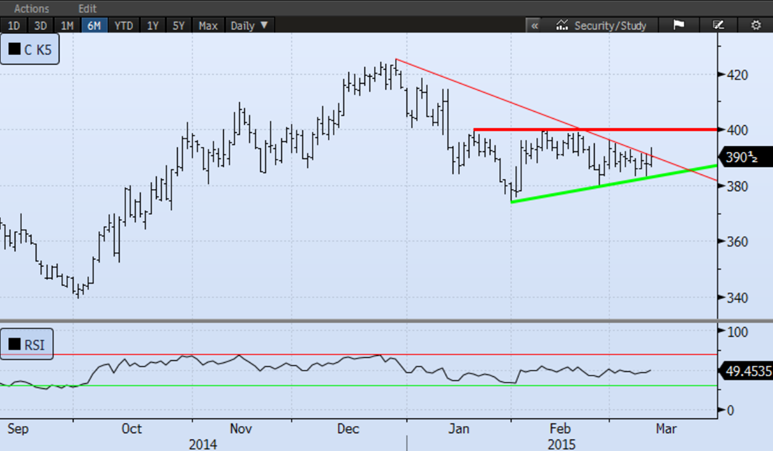This screenshot has width=773, height=451.
Task: Open the Daily periodicity dropdown
Action: pos(249,25)
